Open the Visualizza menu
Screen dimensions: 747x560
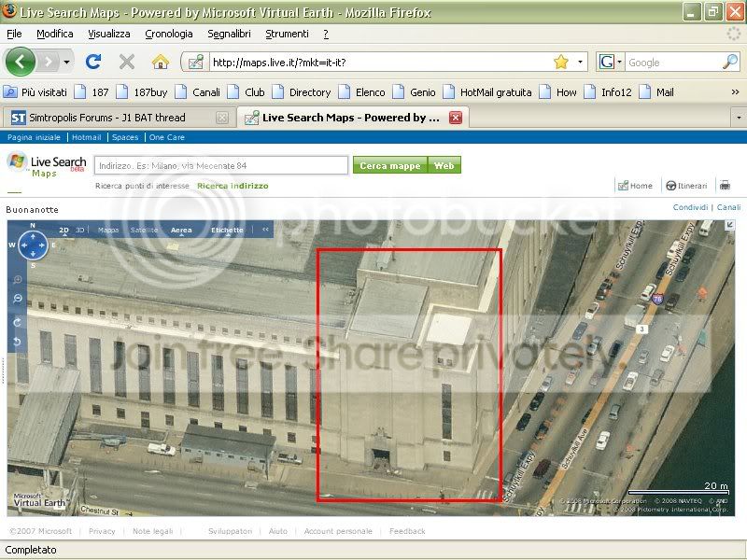(x=108, y=34)
